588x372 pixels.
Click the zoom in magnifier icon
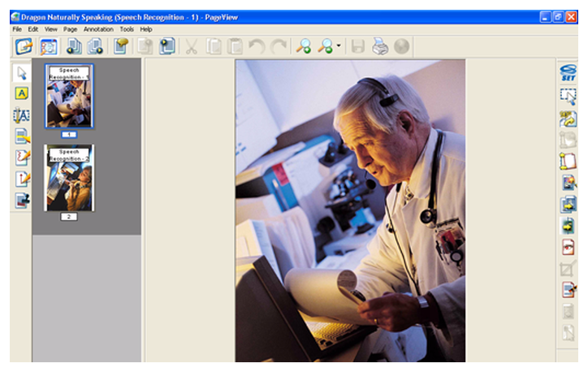304,47
